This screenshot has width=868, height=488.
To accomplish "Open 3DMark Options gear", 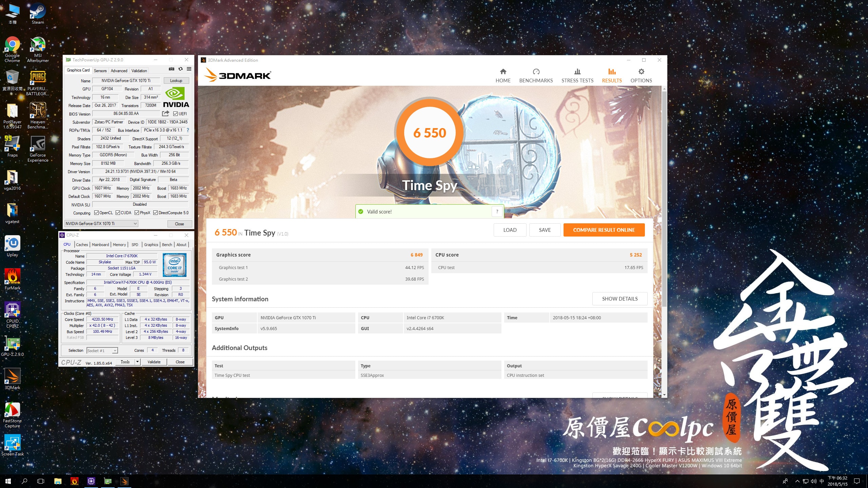I will [641, 76].
